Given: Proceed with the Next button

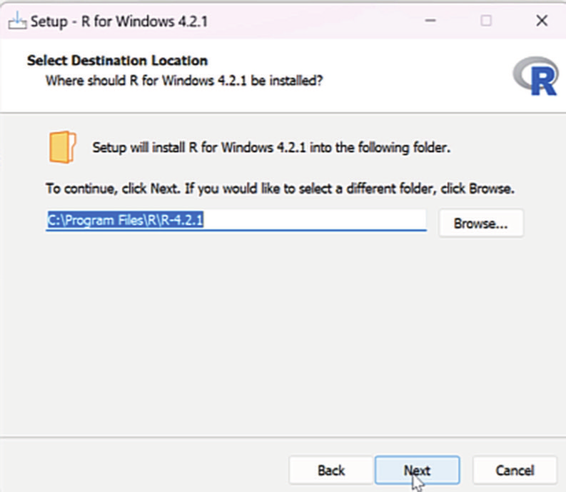Looking at the screenshot, I should [417, 470].
